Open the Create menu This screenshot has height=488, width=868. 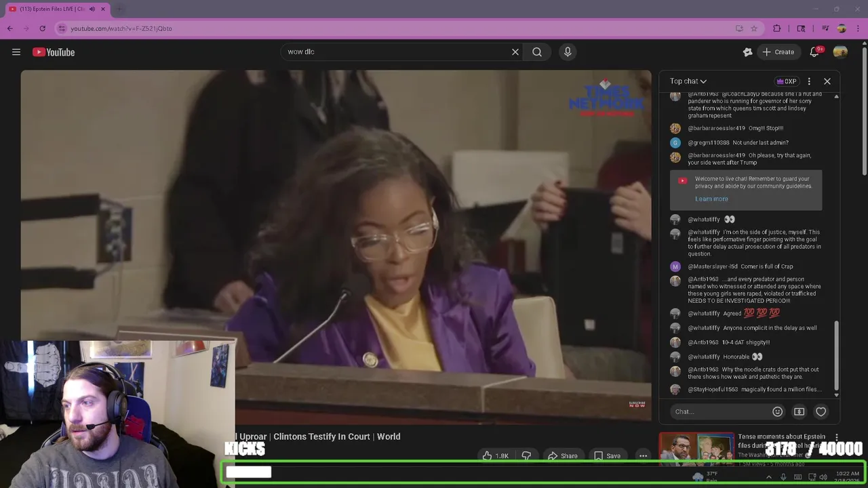(x=778, y=52)
